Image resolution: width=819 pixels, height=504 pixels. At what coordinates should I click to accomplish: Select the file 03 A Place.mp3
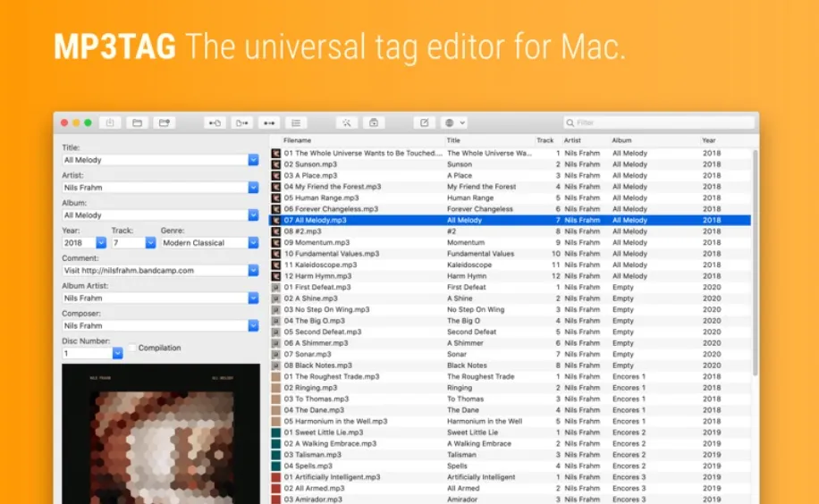click(x=310, y=176)
